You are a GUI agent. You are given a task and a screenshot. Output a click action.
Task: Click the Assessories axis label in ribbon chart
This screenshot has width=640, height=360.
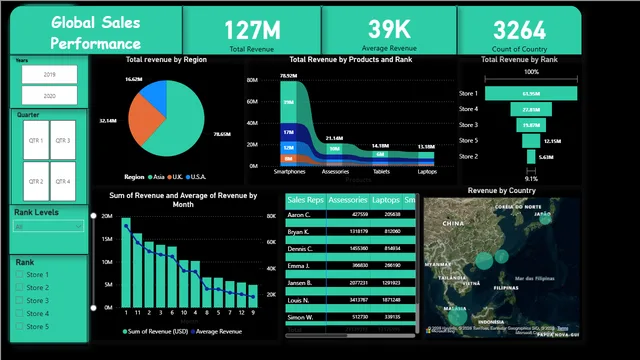tap(335, 172)
